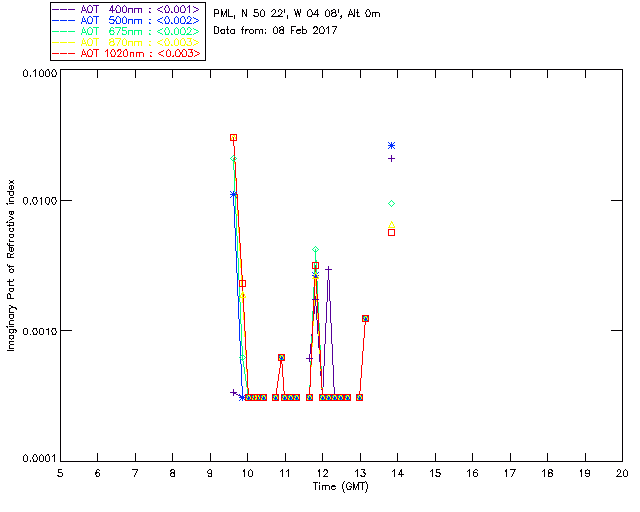Image resolution: width=640 pixels, height=512 pixels.
Task: Click the AOT 675nm legend entry
Action: tap(126, 31)
